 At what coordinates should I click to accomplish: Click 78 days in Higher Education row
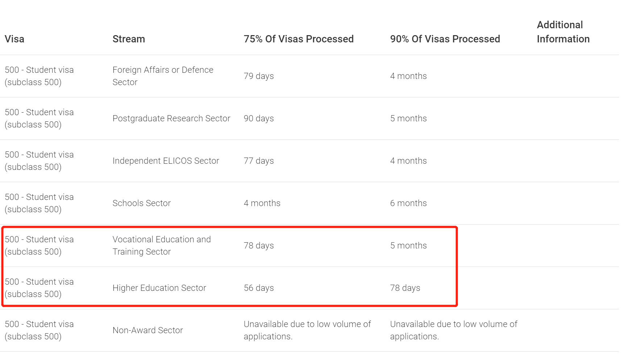tap(405, 288)
